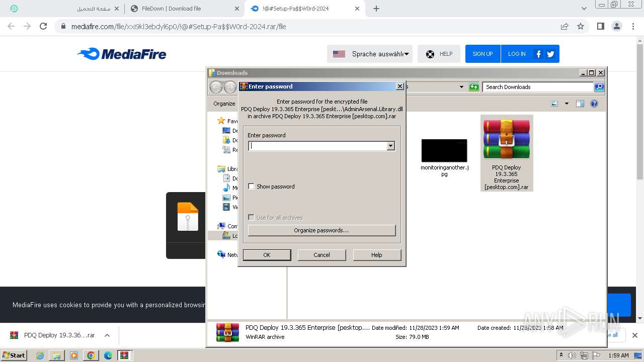Image resolution: width=644 pixels, height=362 pixels.
Task: Click the Organize passwords button
Action: tap(321, 230)
